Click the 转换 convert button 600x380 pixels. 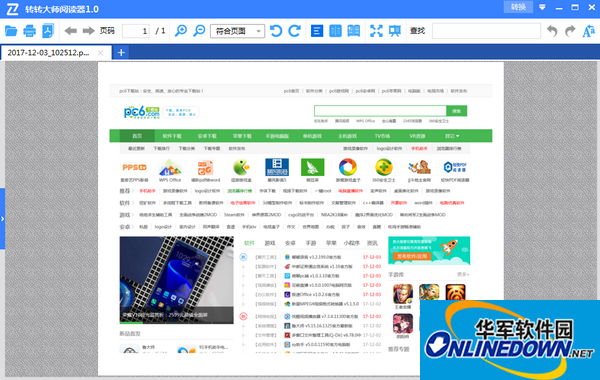518,7
